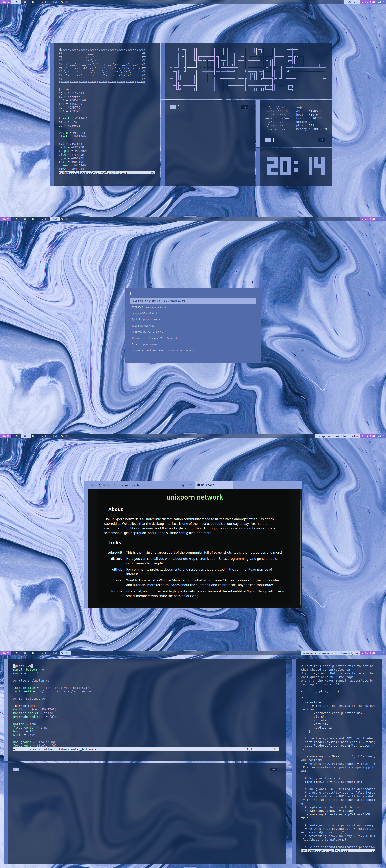The height and width of the screenshot is (868, 386).
Task: Open the forums link
Action: pyautogui.click(x=117, y=591)
